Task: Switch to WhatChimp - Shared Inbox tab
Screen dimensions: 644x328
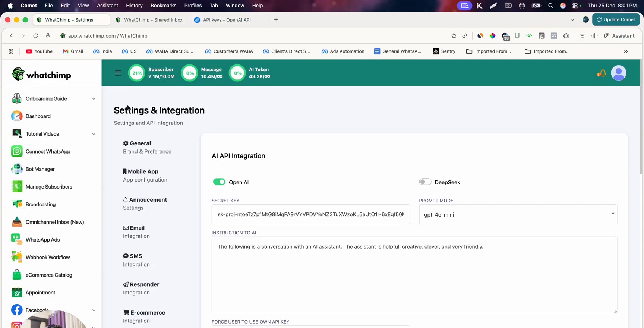Action: (x=149, y=20)
